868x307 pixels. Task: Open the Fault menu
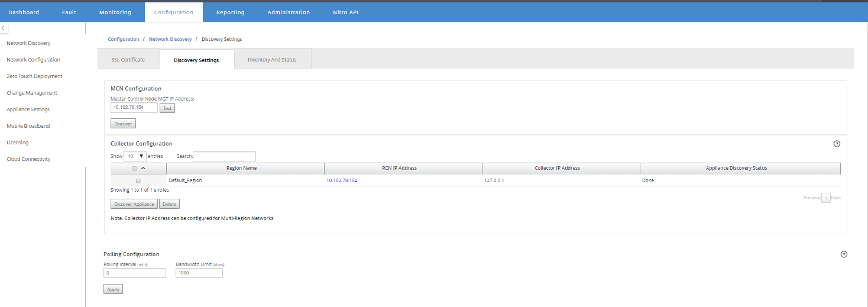[x=69, y=12]
